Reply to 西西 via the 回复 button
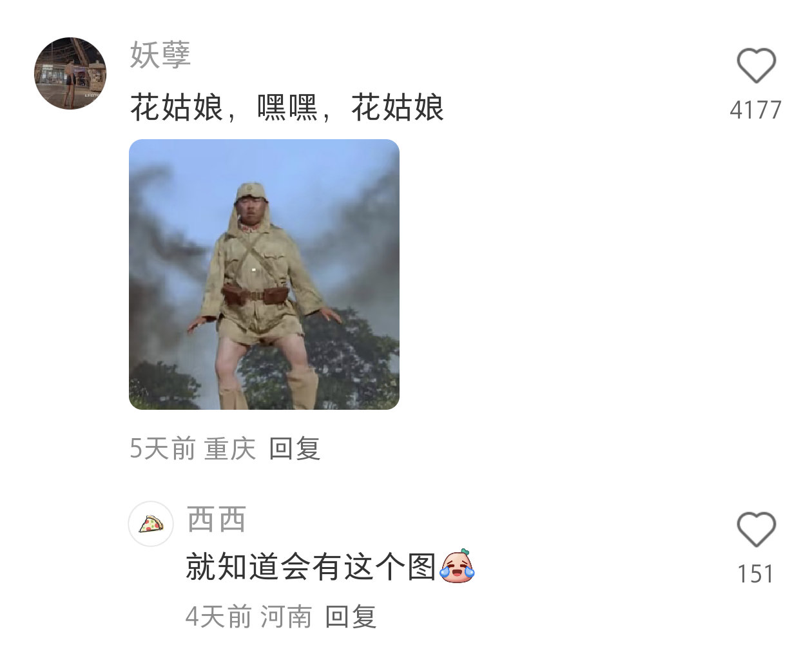This screenshot has height=654, width=812. (x=351, y=617)
